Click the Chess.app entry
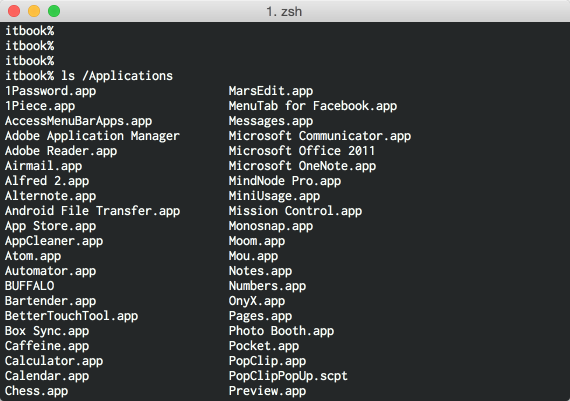The width and height of the screenshot is (570, 401). tap(36, 391)
